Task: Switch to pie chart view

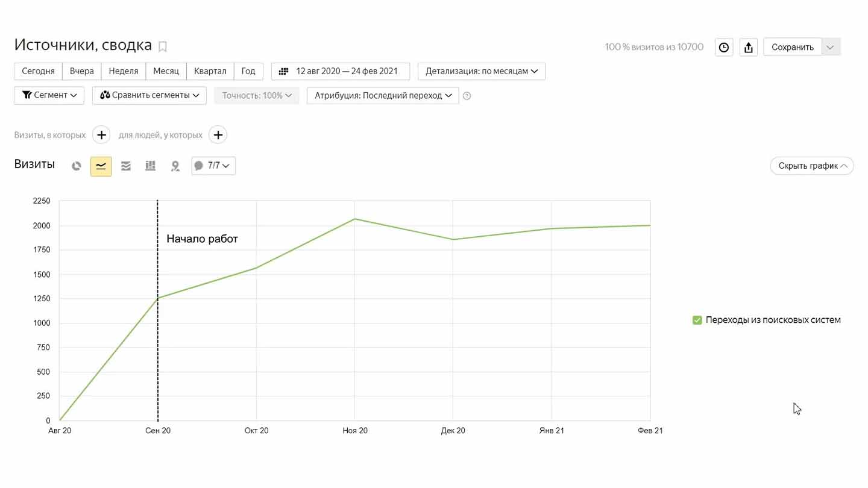Action: click(x=77, y=166)
